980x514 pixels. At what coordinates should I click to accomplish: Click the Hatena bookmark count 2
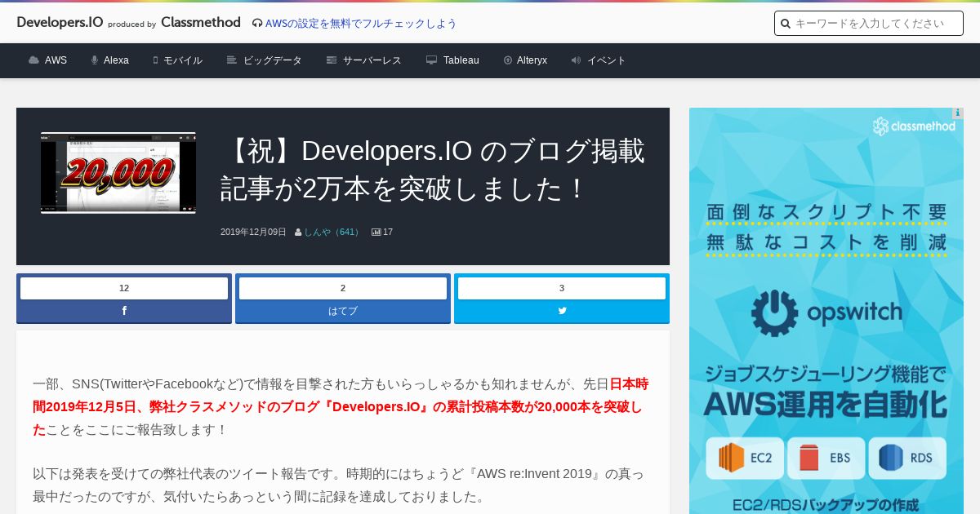coord(343,288)
